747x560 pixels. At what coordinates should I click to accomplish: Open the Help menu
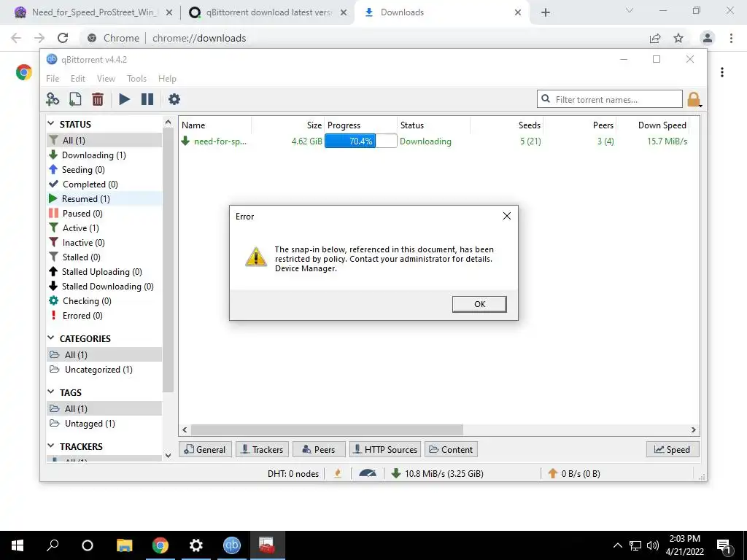click(167, 79)
